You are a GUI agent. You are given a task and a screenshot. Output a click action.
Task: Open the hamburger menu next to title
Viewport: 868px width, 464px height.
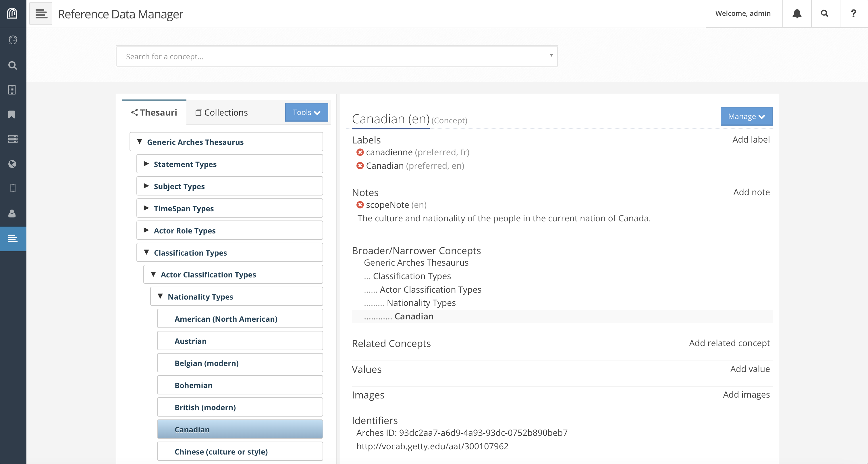(x=41, y=14)
